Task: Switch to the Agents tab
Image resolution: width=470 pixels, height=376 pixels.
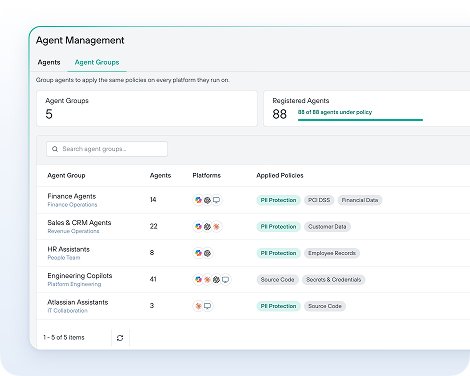Action: (x=49, y=62)
